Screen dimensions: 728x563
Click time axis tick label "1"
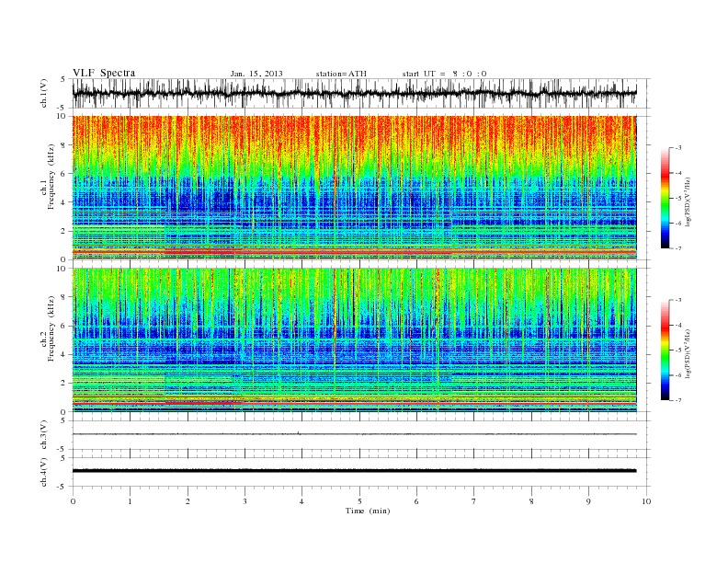pos(130,501)
